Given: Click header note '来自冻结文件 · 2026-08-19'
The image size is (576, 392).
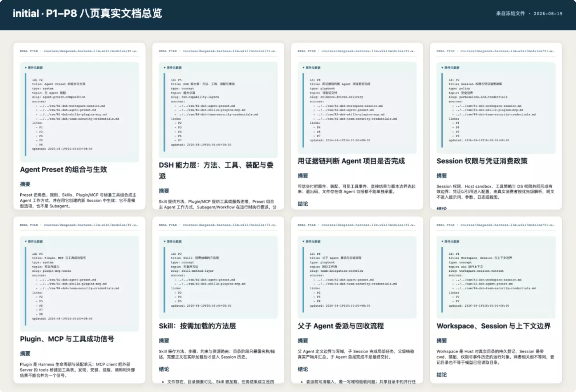Looking at the screenshot, I should pyautogui.click(x=529, y=13).
